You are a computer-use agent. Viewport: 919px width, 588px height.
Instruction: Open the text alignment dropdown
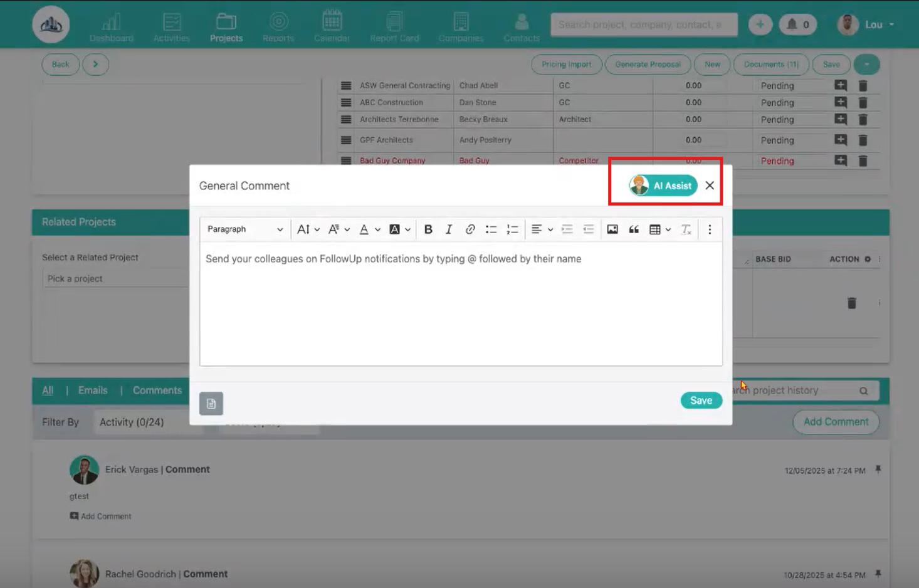point(540,229)
